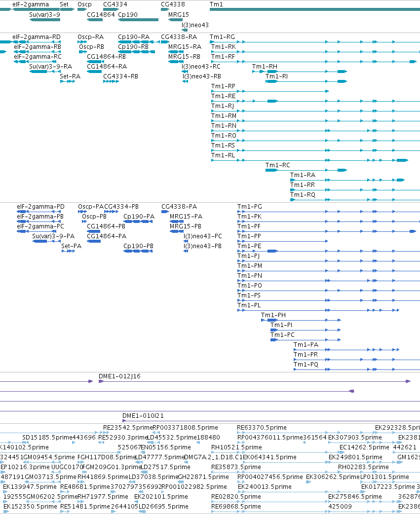Select transcript label Tm1-RC
The image size is (420, 514).
click(278, 165)
